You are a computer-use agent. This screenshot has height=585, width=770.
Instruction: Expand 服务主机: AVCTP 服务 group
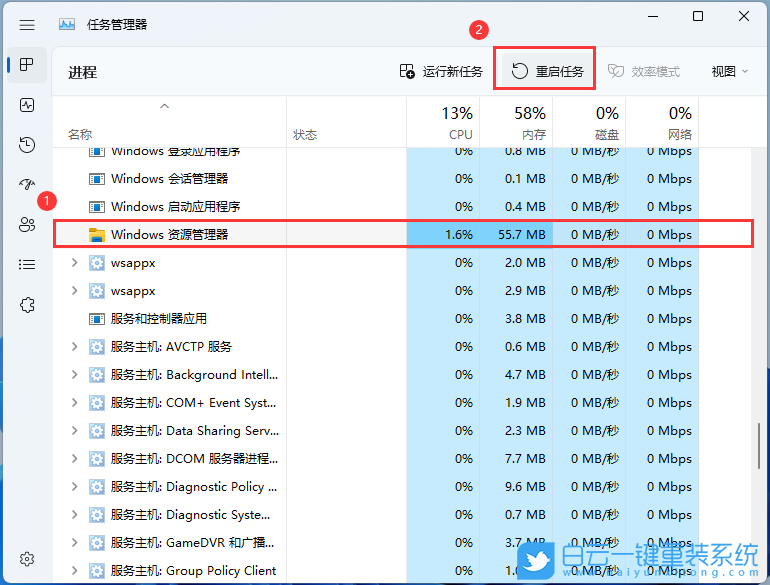click(74, 347)
